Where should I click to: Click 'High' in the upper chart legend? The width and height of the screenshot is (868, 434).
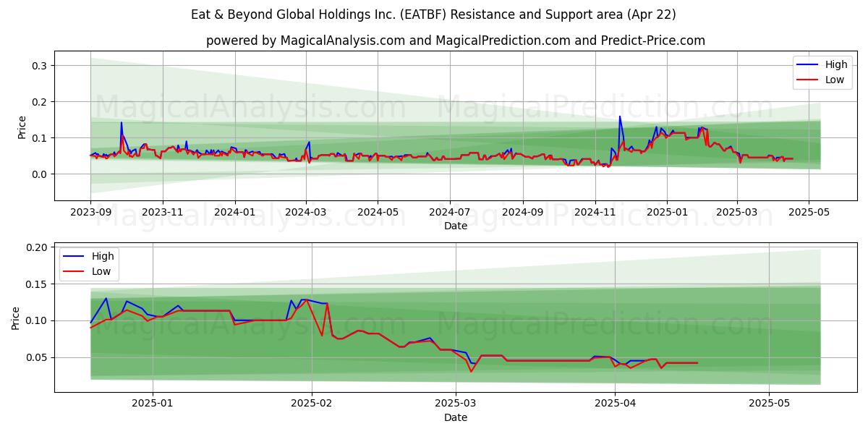point(835,64)
